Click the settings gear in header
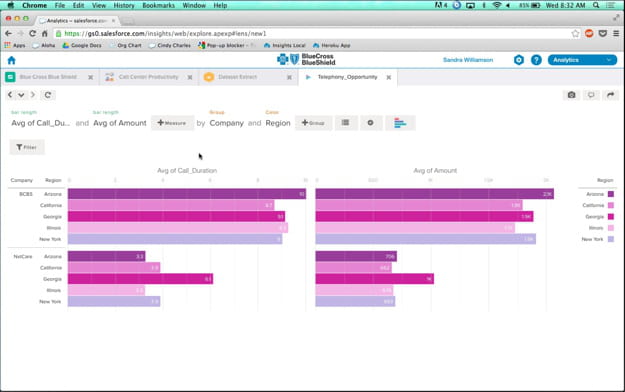Viewport: 625px width, 392px height. tap(519, 60)
